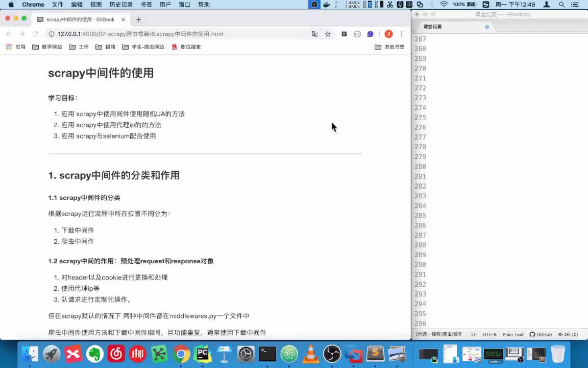Open Spotlight search in menu bar

[561, 5]
